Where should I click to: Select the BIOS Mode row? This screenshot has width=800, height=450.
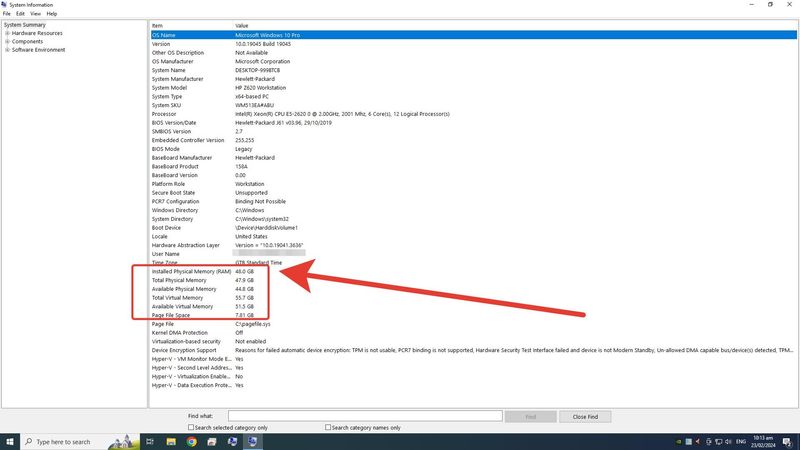click(x=473, y=149)
